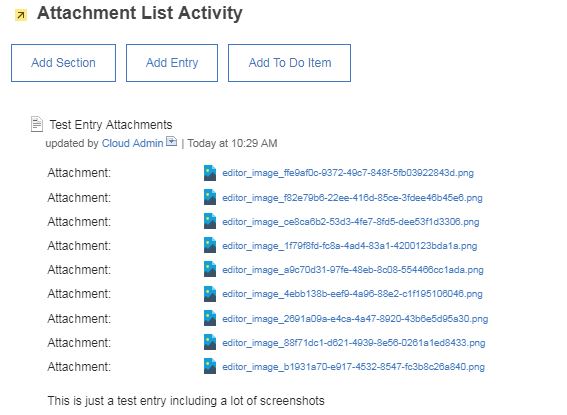Click image icon for the ce8ca6b2 attachment
This screenshot has height=415, width=567.
click(x=210, y=221)
